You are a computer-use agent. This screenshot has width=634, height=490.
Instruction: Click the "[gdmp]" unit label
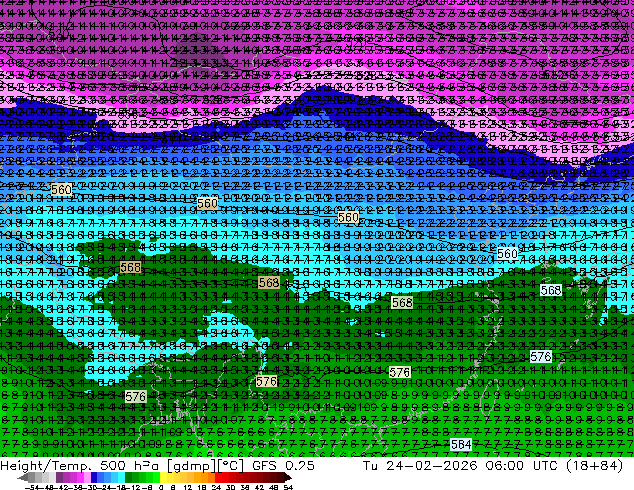click(x=191, y=466)
